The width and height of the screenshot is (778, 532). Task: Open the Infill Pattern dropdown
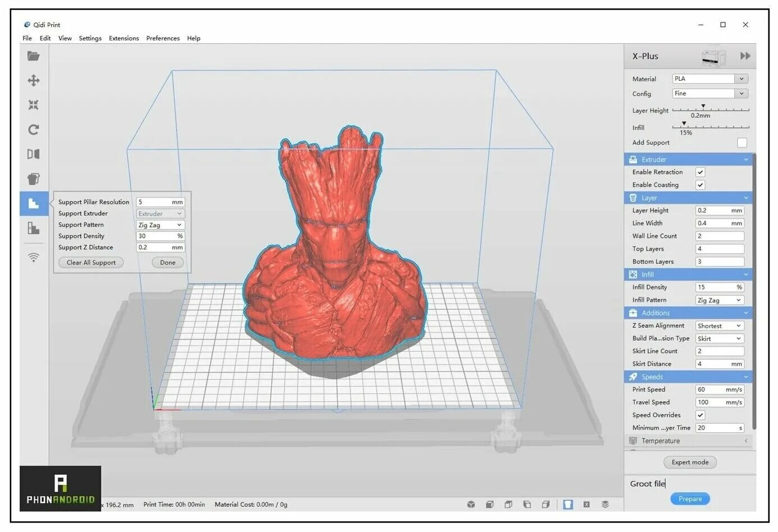[720, 300]
